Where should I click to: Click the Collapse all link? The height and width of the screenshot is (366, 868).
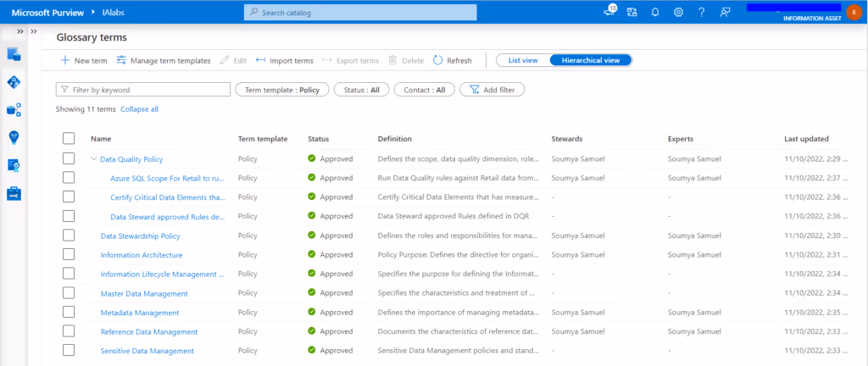click(x=140, y=109)
